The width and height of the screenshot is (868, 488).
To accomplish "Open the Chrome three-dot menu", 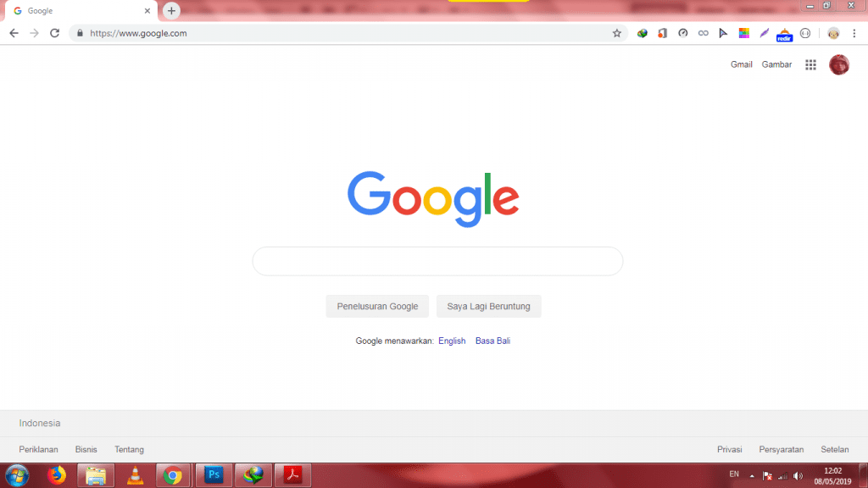I will pyautogui.click(x=854, y=33).
